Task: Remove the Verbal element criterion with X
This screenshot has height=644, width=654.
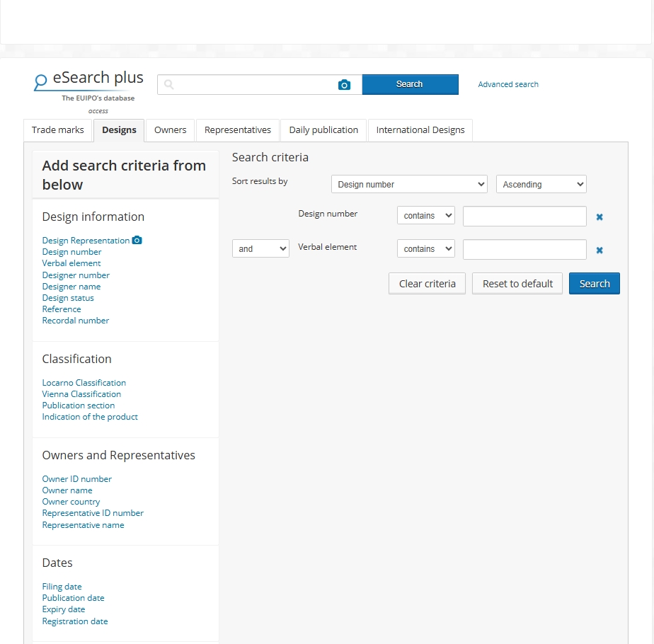Action: click(x=599, y=251)
